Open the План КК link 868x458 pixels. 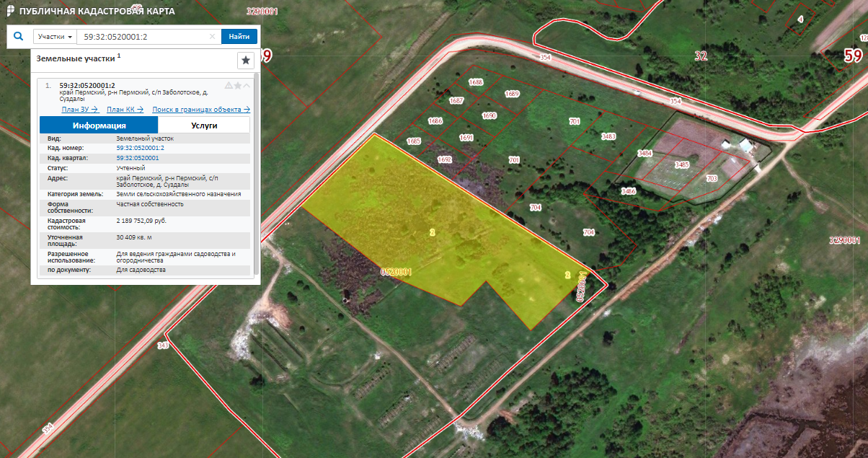[x=125, y=110]
